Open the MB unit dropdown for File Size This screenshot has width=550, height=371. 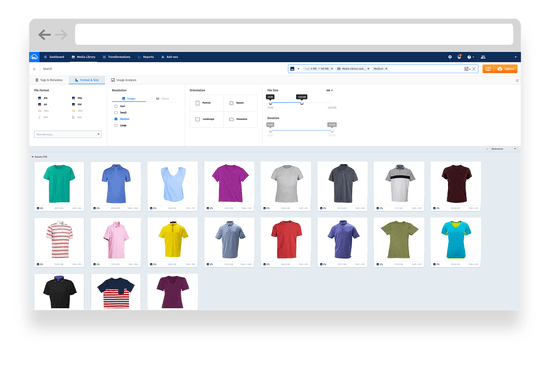329,90
